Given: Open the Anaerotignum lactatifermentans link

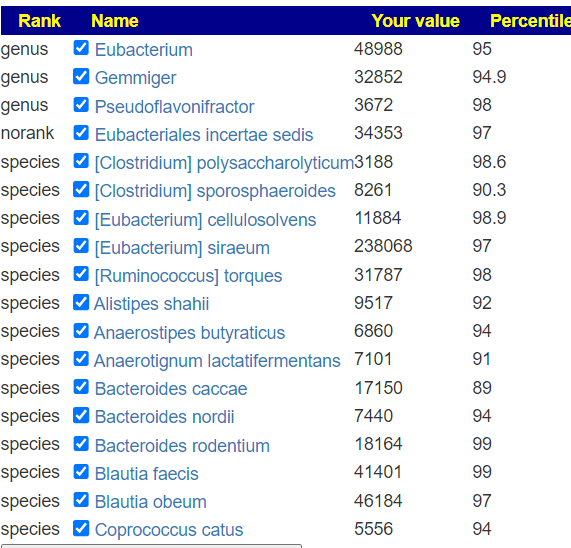Looking at the screenshot, I should click(217, 361).
